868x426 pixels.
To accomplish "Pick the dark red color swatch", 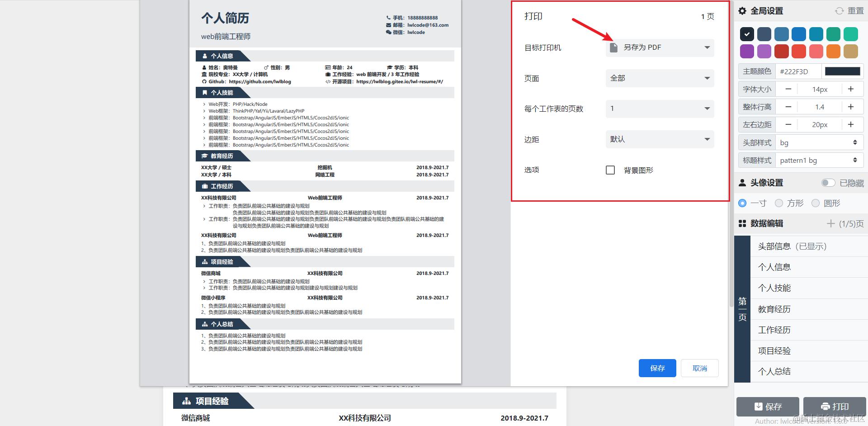I will [x=781, y=51].
